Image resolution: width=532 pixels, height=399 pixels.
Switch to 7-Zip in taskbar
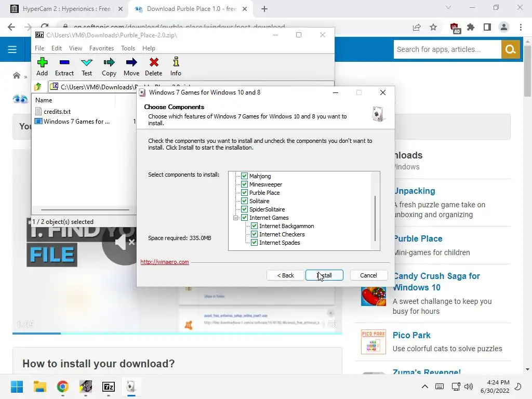[109, 387]
